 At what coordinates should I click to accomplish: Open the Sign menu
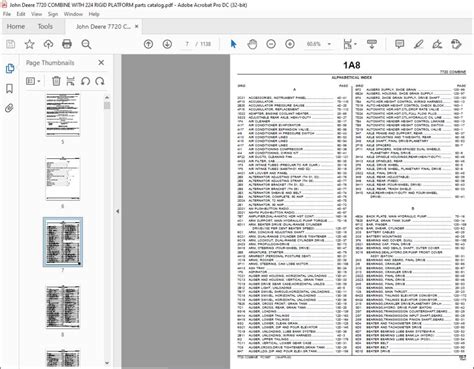pos(53,14)
